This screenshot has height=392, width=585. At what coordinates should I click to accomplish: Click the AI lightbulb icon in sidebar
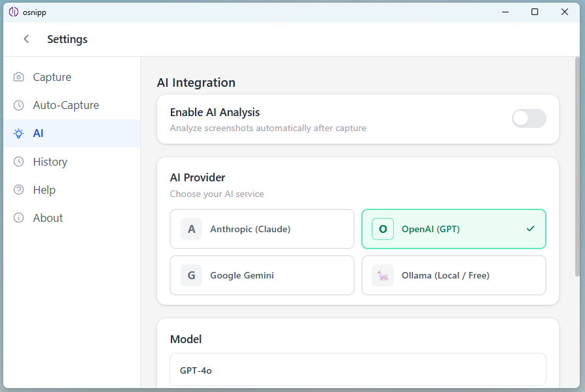tap(18, 133)
